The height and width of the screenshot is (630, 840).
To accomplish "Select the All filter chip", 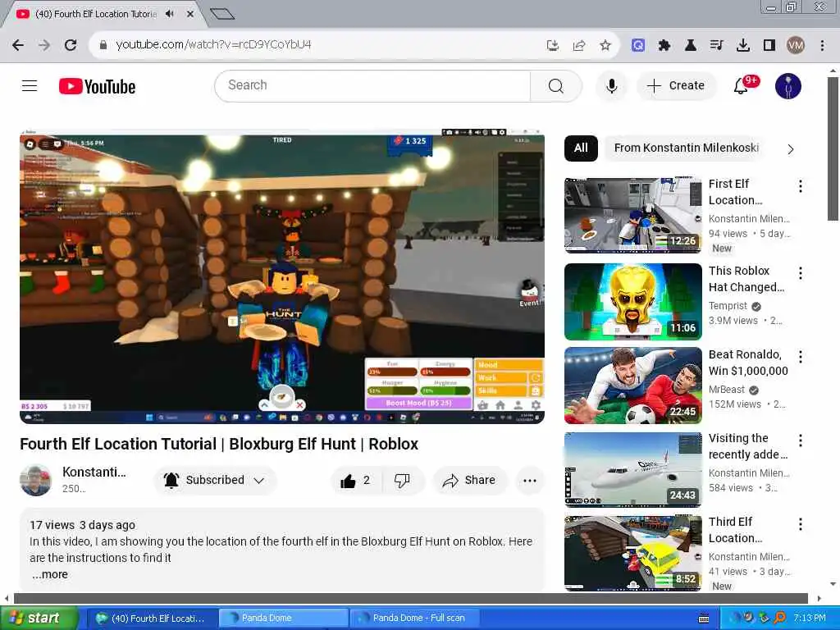I will [581, 148].
